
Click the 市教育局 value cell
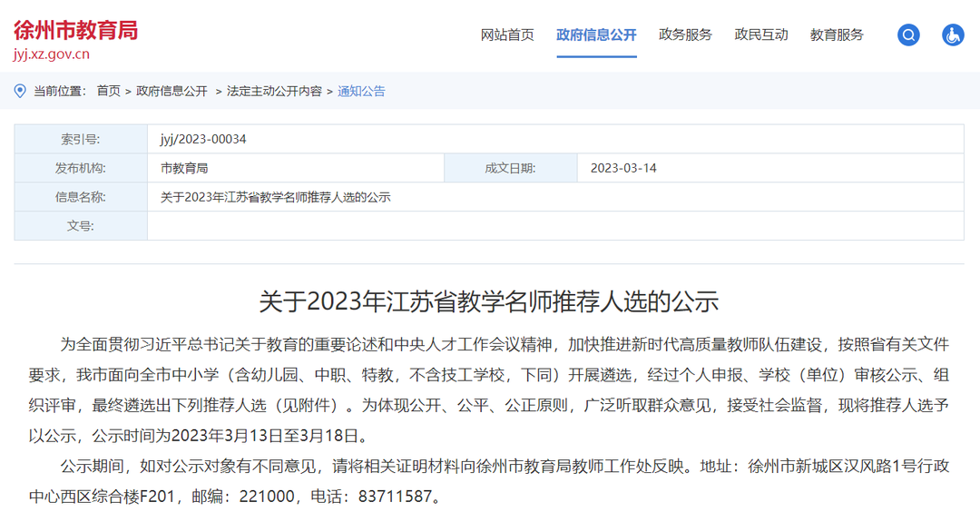click(x=296, y=168)
